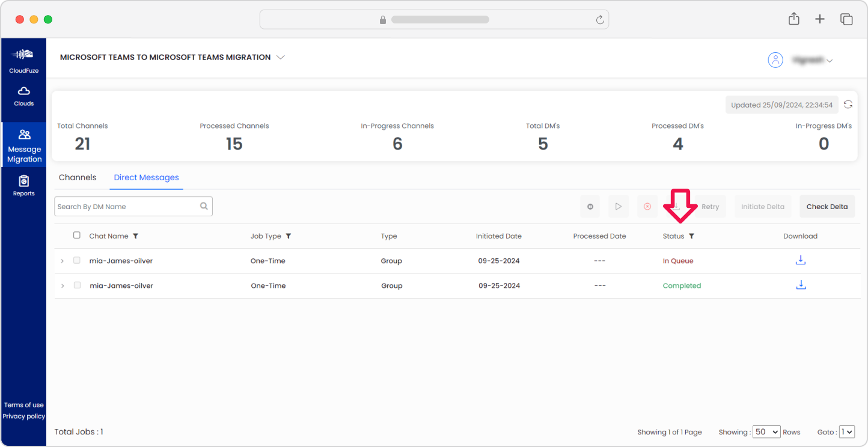The image size is (868, 447).
Task: Show the browser tab overview
Action: coord(846,19)
